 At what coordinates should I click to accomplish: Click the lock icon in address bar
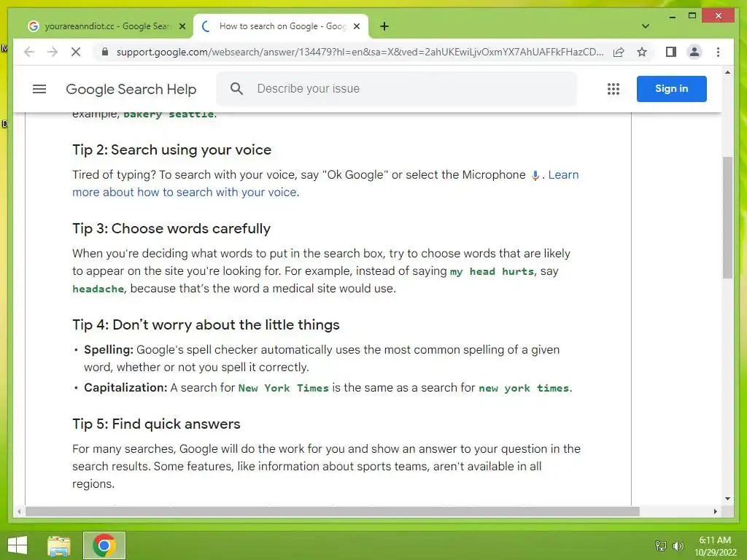tap(105, 52)
